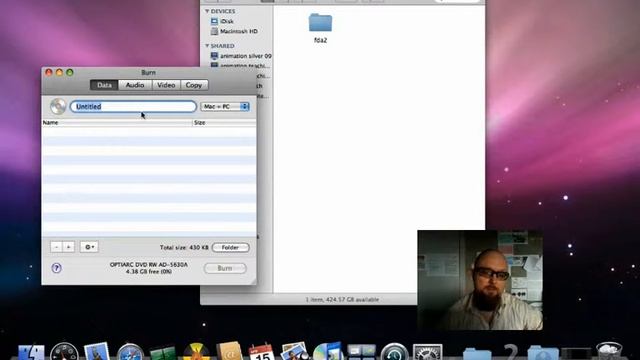Open the Mac + PC format dropdown
The image size is (640, 360).
pyautogui.click(x=225, y=107)
